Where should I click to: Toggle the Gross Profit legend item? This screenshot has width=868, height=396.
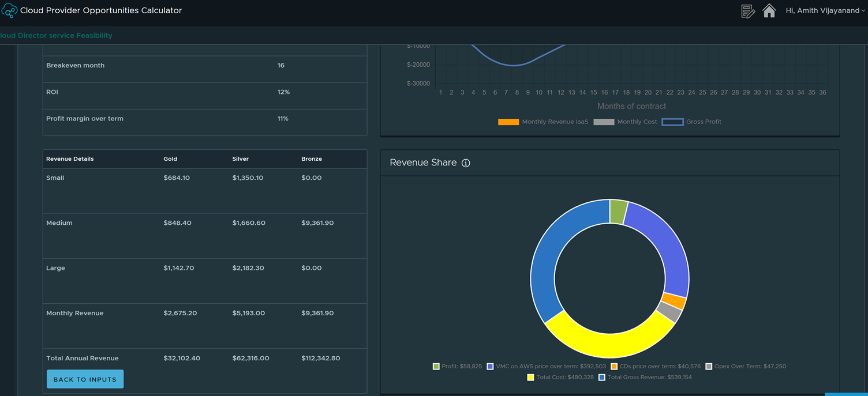pyautogui.click(x=691, y=122)
